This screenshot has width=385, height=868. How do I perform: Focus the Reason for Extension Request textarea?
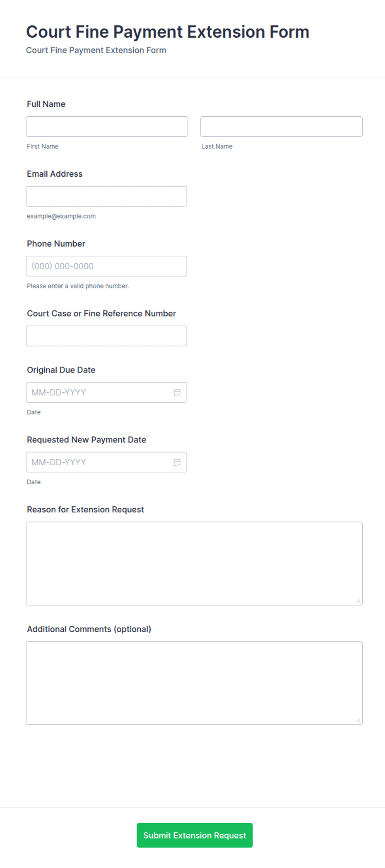point(194,563)
